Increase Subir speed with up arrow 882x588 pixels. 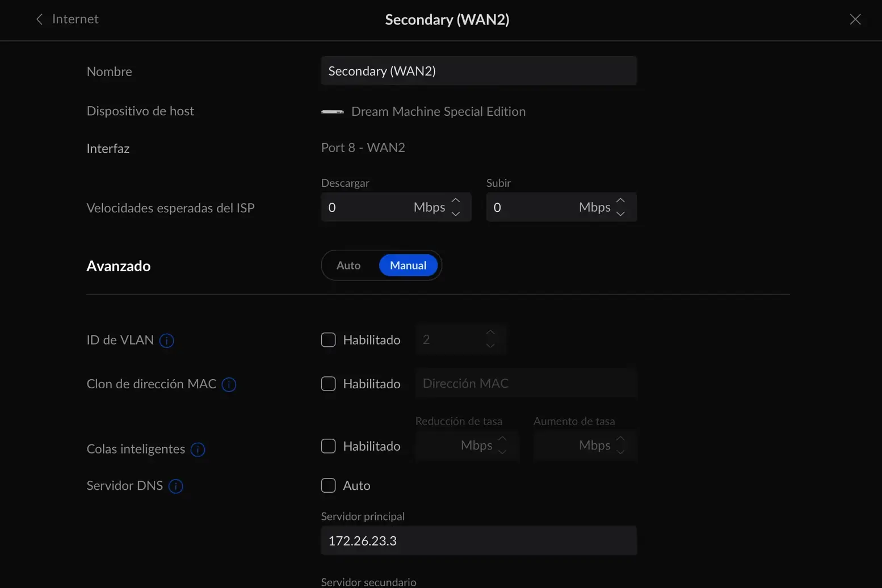click(x=621, y=200)
